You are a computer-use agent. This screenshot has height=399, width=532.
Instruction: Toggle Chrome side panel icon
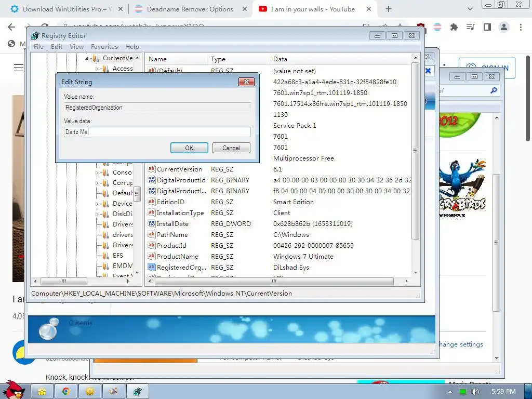pyautogui.click(x=487, y=27)
